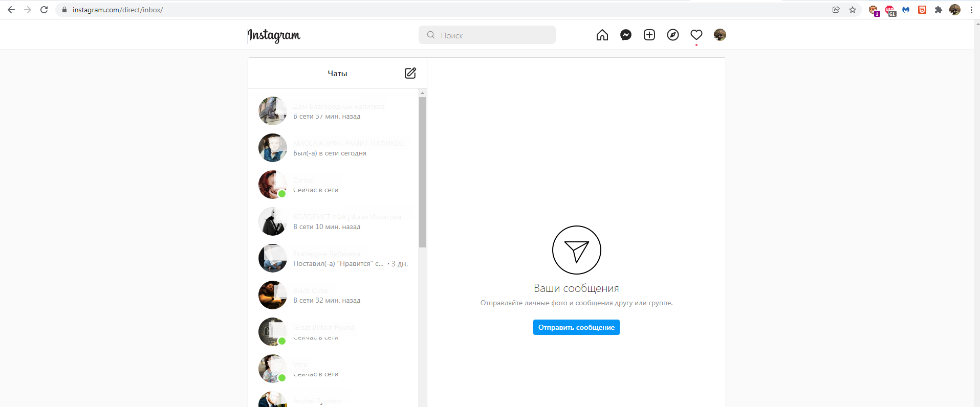
Task: Reload the Instagram page
Action: [44, 10]
